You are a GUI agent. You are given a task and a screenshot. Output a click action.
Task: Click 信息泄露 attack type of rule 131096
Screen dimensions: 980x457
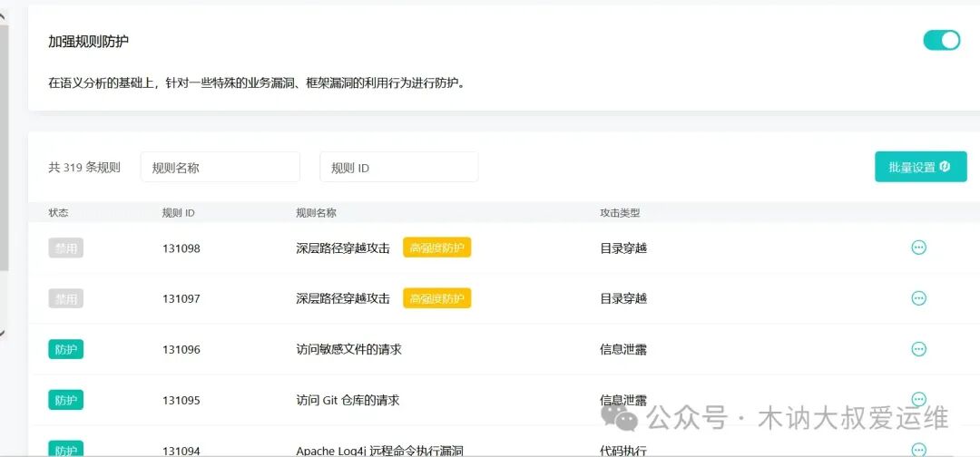click(x=623, y=350)
